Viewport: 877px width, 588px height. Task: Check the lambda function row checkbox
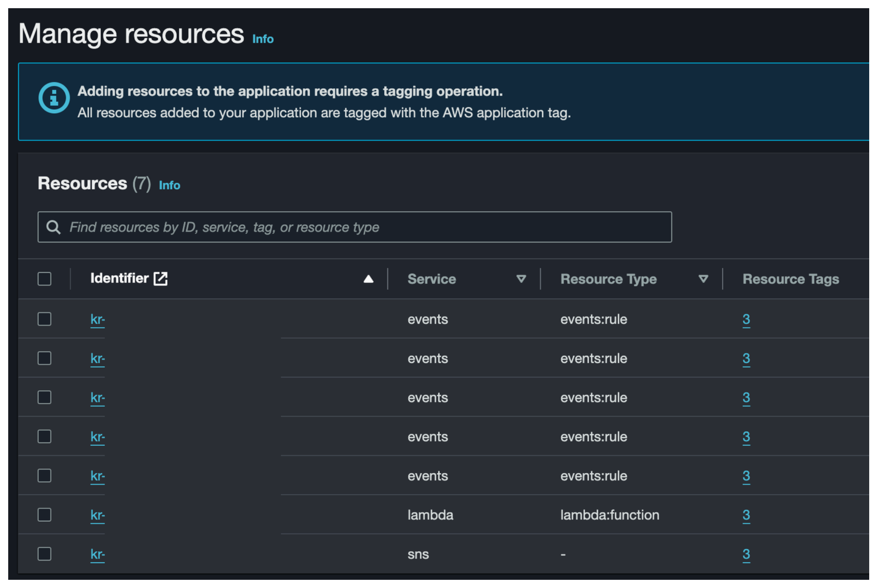[44, 515]
